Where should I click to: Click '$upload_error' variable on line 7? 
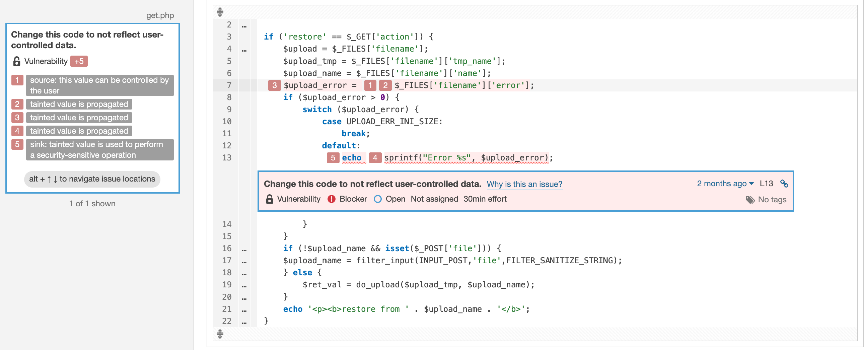pyautogui.click(x=315, y=85)
